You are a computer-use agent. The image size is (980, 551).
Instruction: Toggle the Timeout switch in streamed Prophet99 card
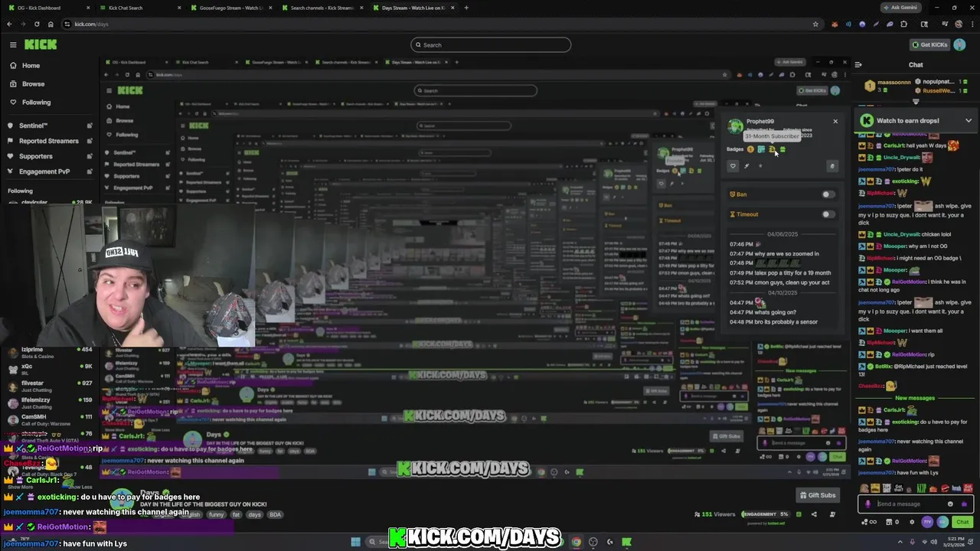click(828, 214)
